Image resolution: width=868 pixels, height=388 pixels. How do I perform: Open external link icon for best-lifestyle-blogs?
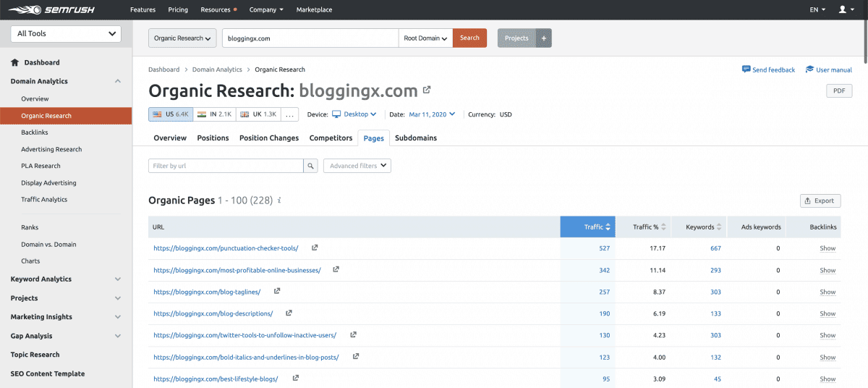295,378
